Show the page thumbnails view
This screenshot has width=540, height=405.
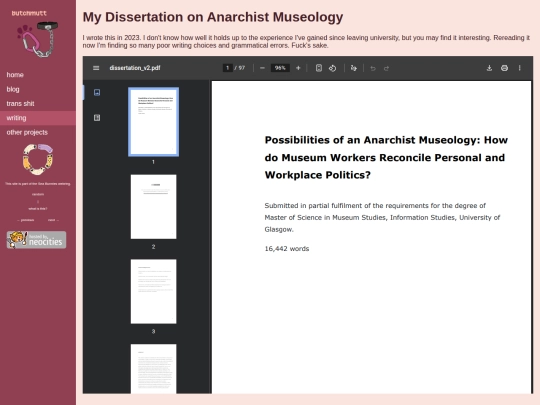pos(97,92)
